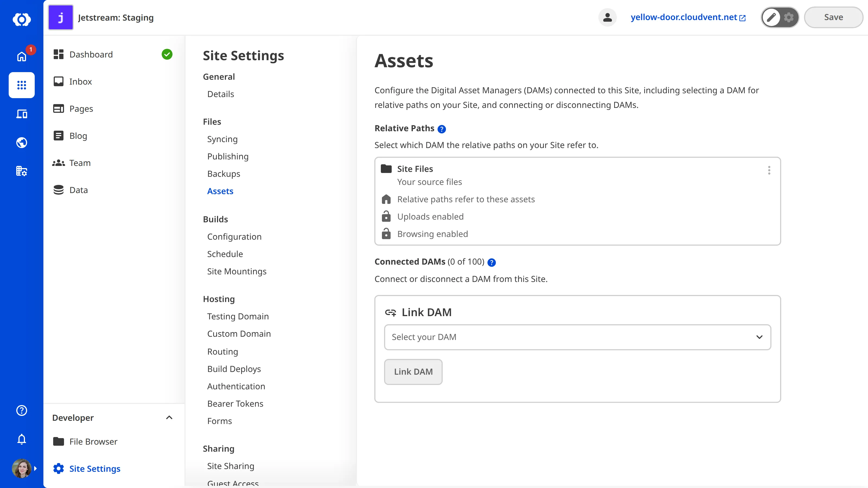This screenshot has height=488, width=868.
Task: Open the devices icon in blue sidebar
Action: pyautogui.click(x=22, y=114)
